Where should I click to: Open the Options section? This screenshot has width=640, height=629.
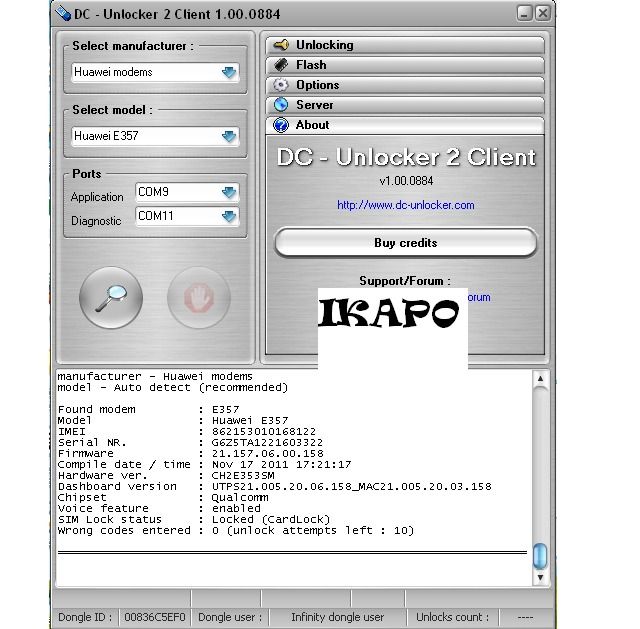click(x=405, y=85)
